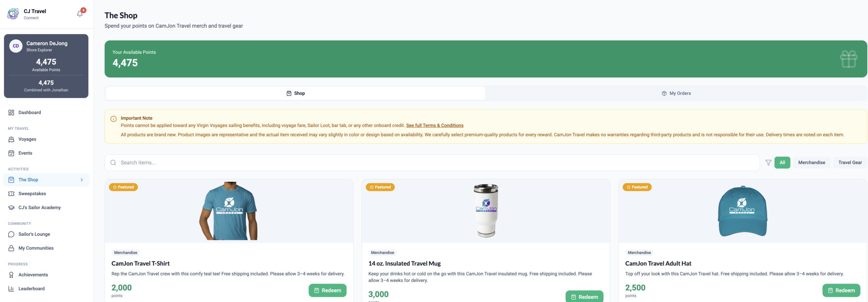868x302 pixels.
Task: Click the teal hat product image
Action: [743, 211]
